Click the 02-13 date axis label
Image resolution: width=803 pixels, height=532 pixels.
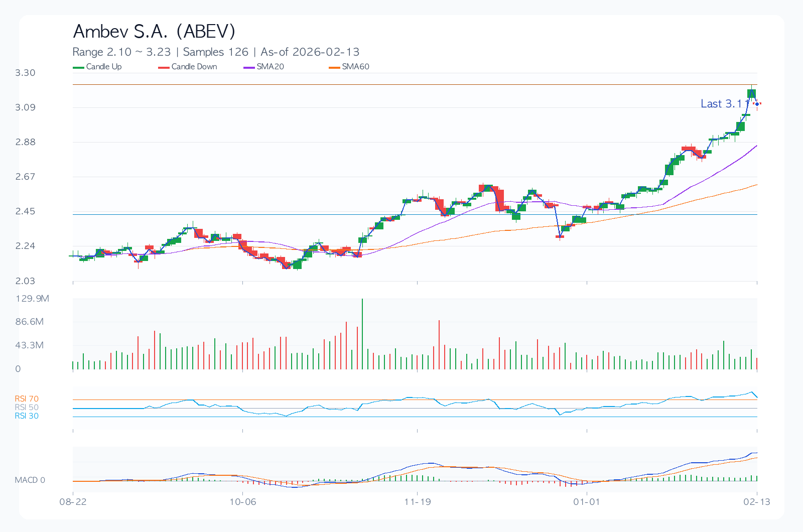(757, 502)
